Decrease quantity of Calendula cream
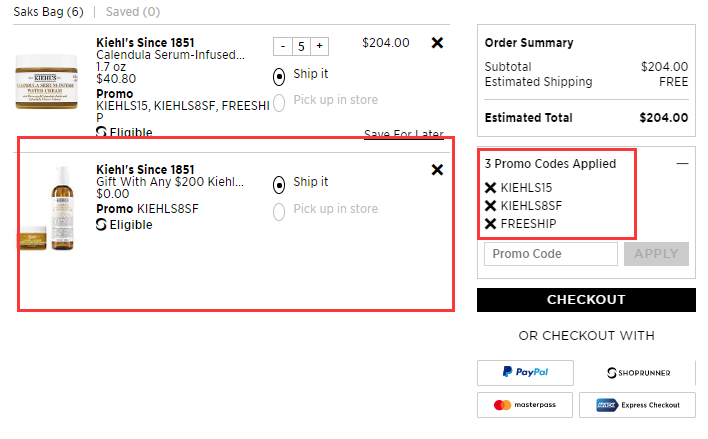This screenshot has width=708, height=439. point(283,46)
